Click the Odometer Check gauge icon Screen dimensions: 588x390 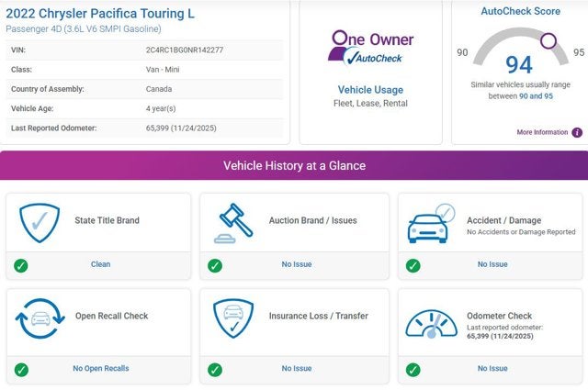point(432,319)
